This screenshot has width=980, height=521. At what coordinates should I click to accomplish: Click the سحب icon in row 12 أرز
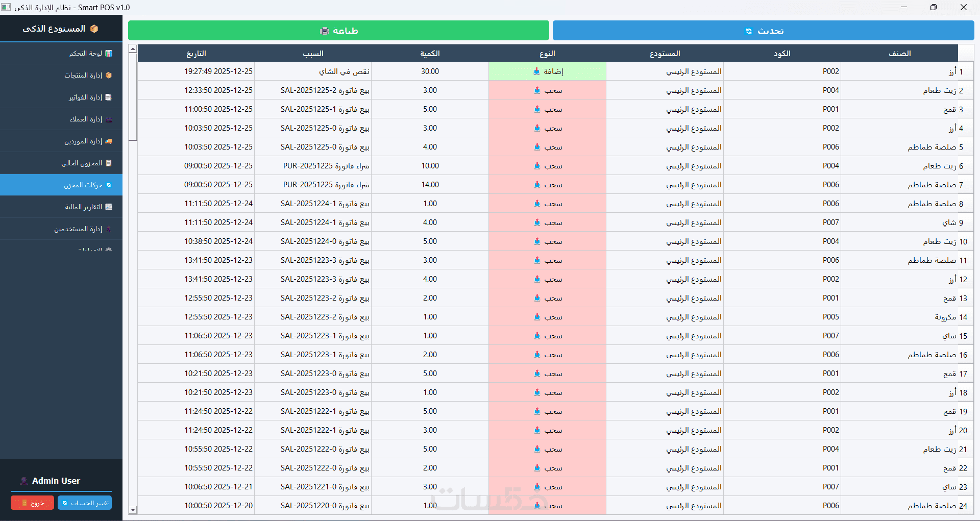537,279
